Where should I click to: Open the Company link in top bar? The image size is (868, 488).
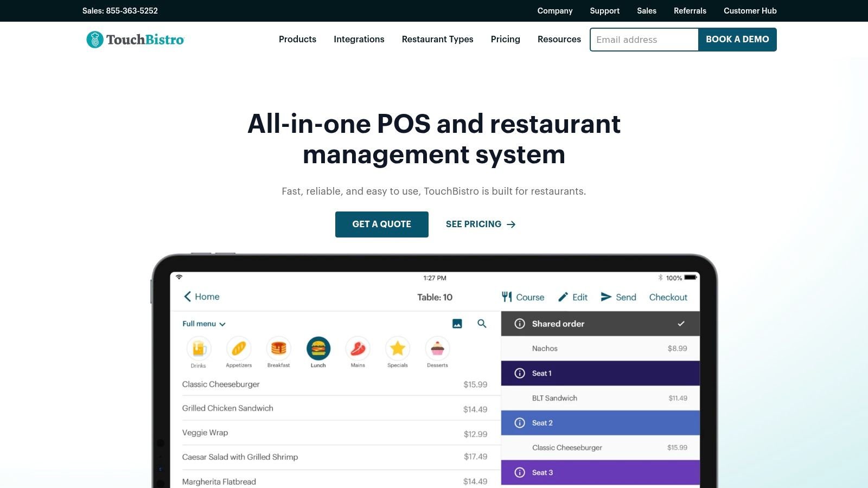(555, 11)
